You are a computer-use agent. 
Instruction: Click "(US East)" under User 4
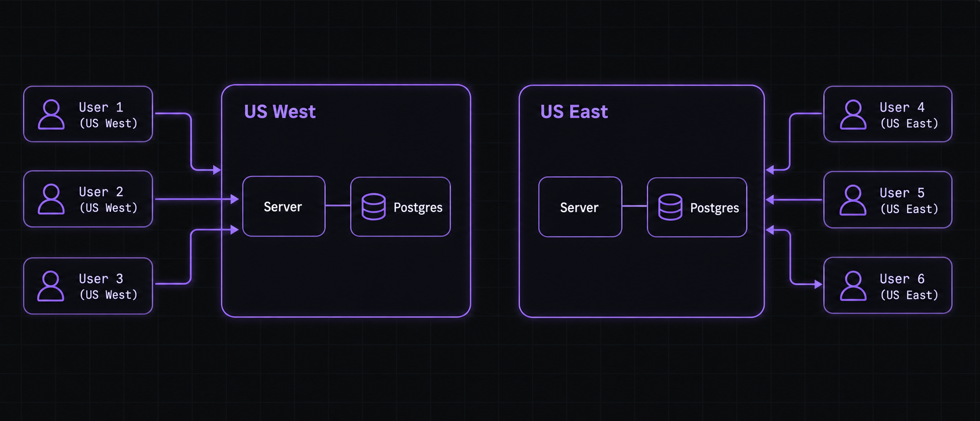[x=909, y=123]
